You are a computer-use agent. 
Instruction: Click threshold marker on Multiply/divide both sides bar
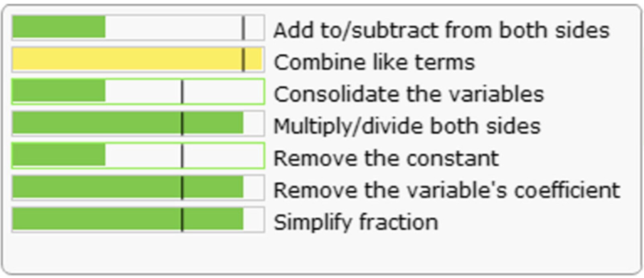point(182,123)
